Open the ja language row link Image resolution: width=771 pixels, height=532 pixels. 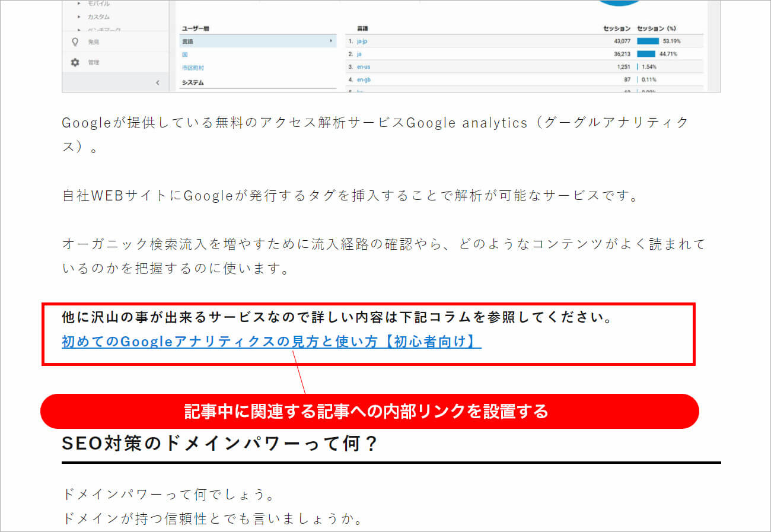[359, 54]
